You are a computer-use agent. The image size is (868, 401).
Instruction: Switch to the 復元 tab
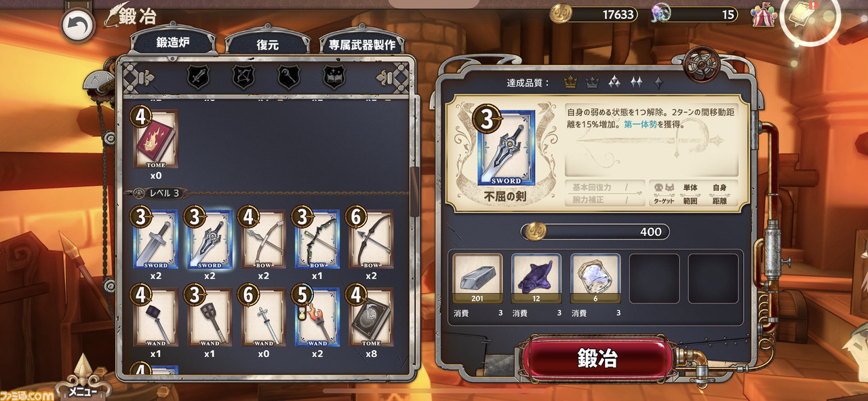(268, 43)
